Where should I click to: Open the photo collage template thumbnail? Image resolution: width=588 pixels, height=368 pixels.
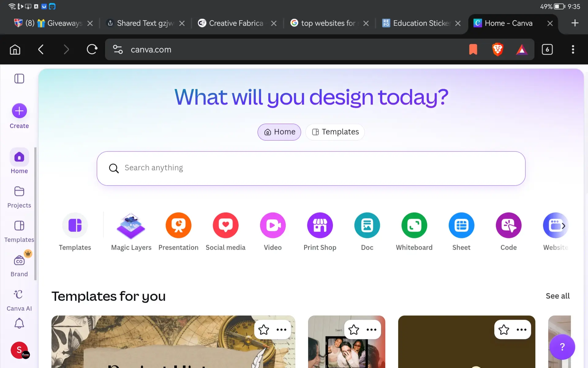coord(347,342)
